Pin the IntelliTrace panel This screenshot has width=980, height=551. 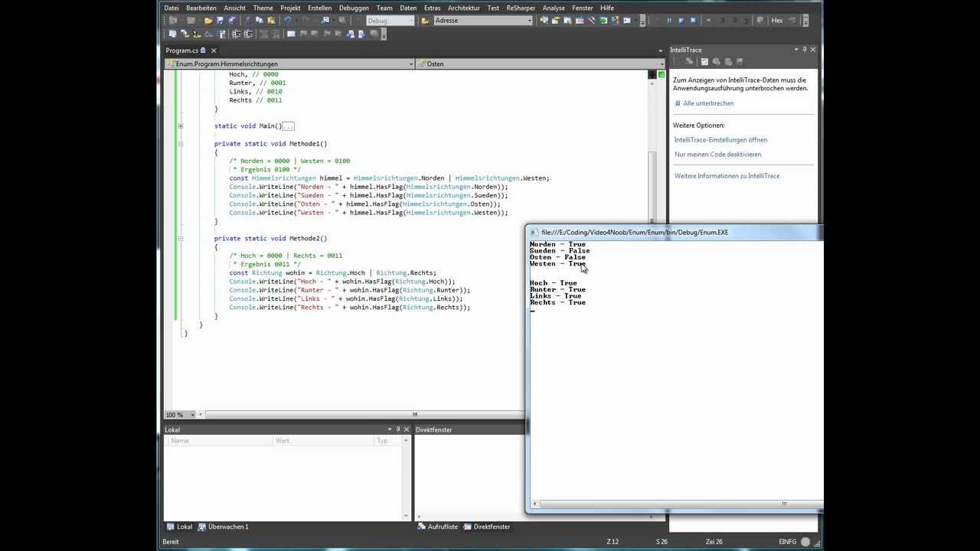pyautogui.click(x=804, y=50)
